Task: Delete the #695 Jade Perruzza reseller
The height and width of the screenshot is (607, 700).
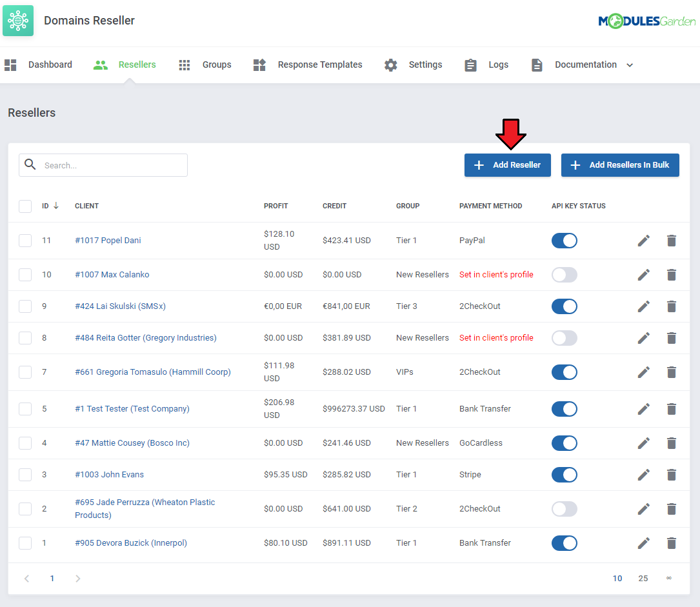Action: pos(672,509)
